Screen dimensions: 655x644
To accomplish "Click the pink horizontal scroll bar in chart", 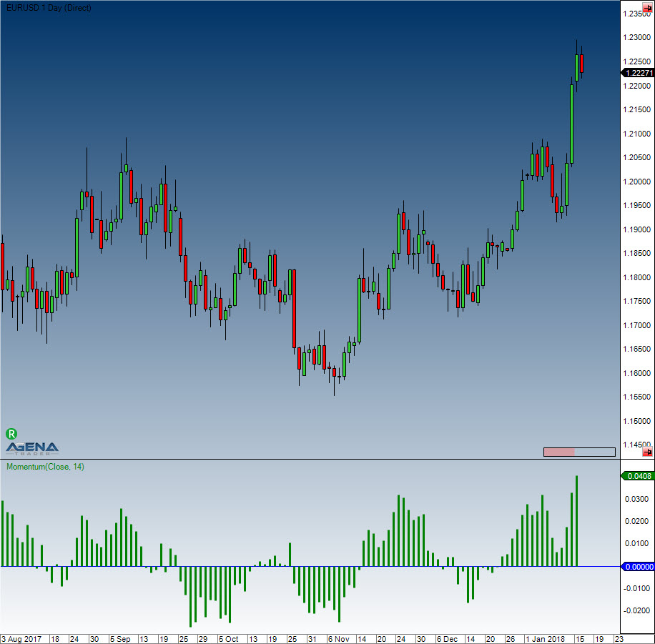I will pyautogui.click(x=559, y=452).
